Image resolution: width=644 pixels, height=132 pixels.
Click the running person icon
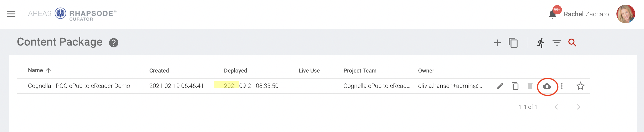[x=540, y=43]
